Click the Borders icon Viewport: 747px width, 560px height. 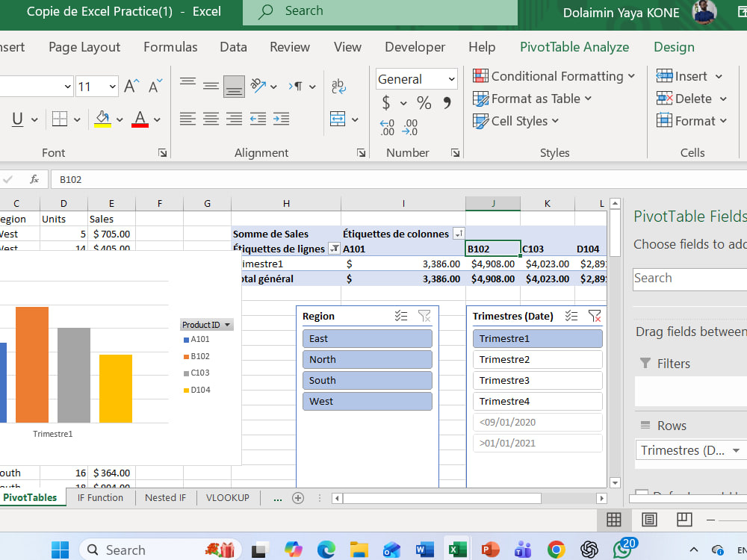pos(60,119)
